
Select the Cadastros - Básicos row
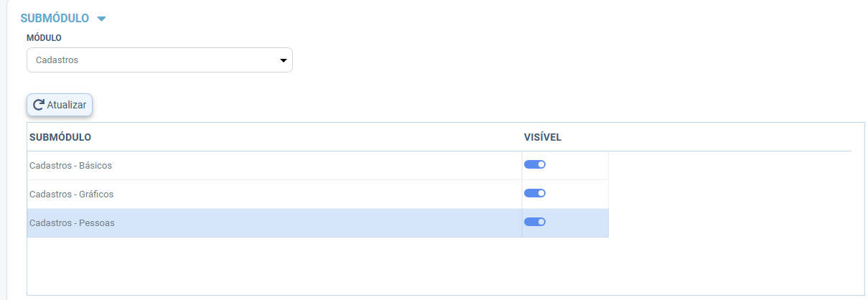(317, 165)
